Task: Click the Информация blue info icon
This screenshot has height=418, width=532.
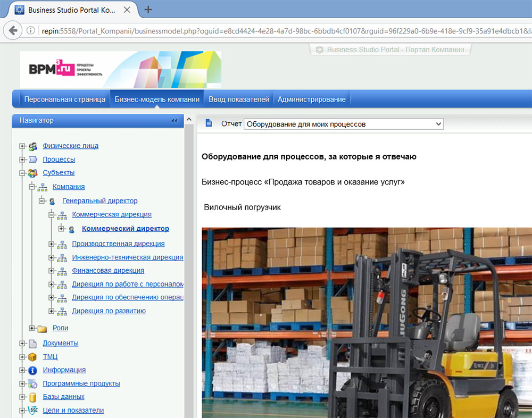Action: (x=33, y=370)
